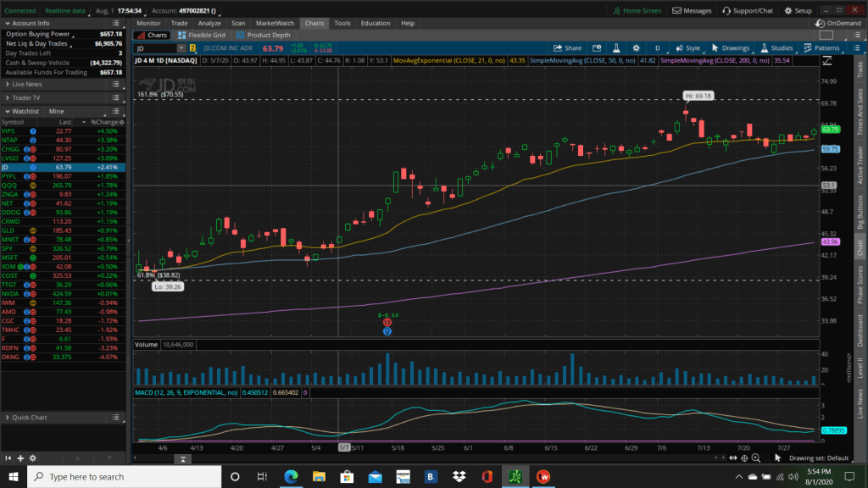Open the Style menu
Screen dimensions: 868x488
(688, 48)
